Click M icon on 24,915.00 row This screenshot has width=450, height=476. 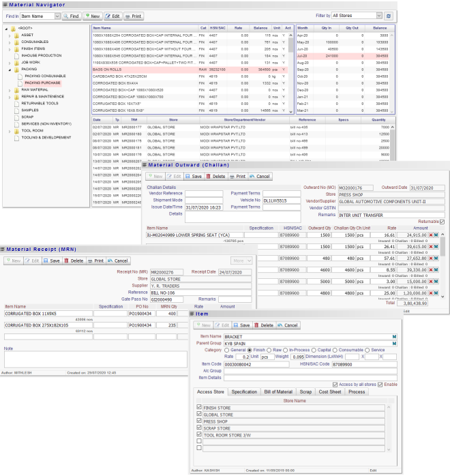tap(436, 235)
